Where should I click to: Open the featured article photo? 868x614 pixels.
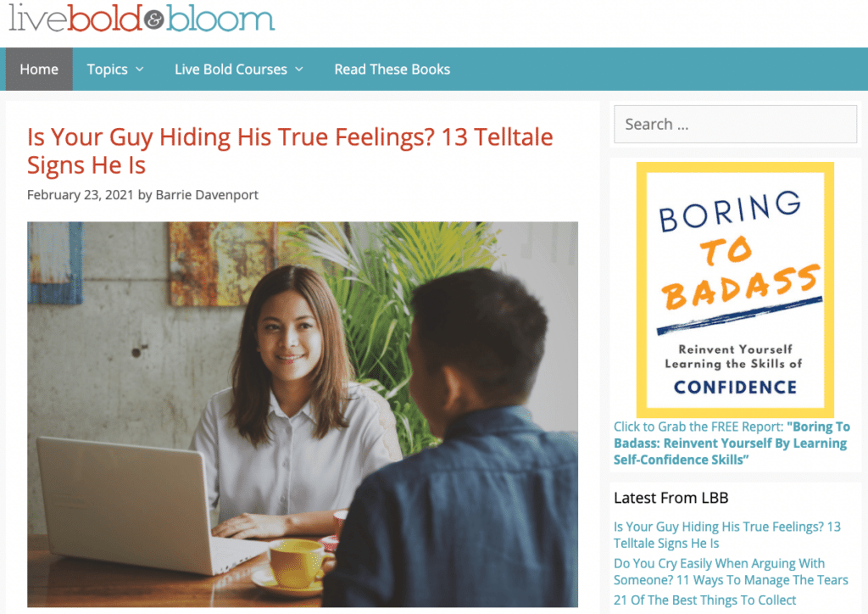(303, 414)
